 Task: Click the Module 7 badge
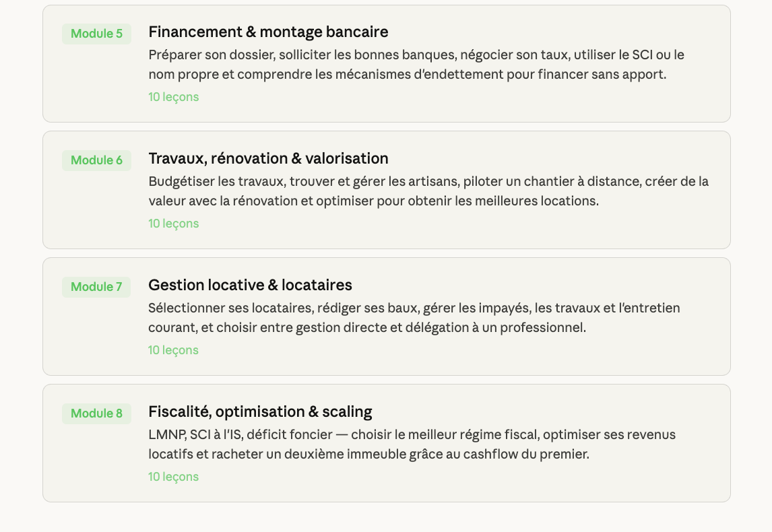[96, 287]
